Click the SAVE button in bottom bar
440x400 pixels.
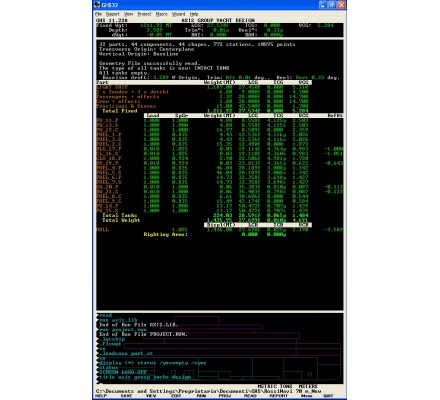(x=126, y=396)
